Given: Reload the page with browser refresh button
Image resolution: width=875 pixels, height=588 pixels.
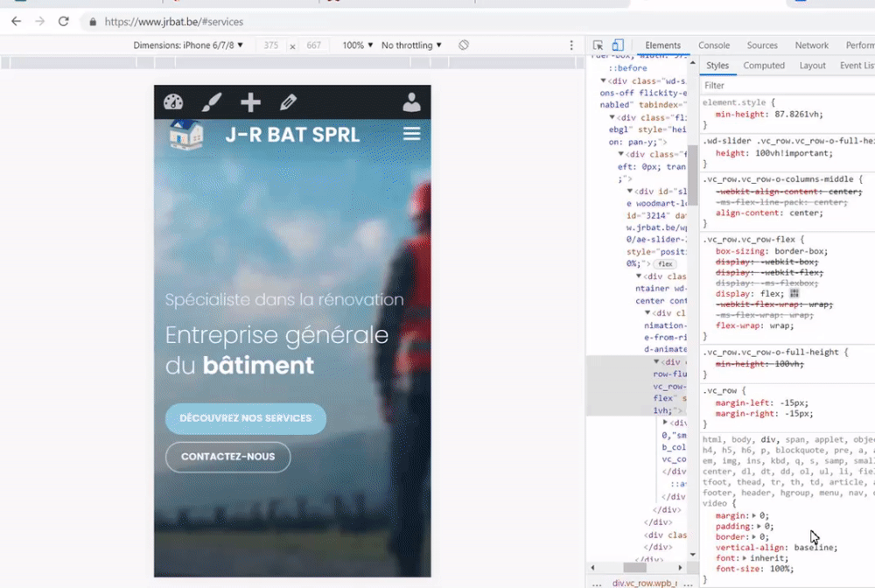Looking at the screenshot, I should (63, 21).
